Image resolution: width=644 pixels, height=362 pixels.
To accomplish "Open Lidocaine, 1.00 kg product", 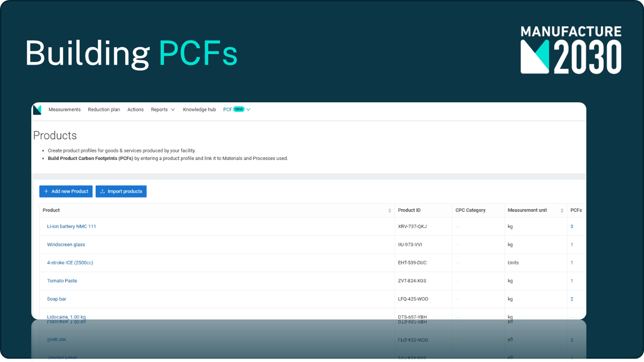I will click(x=66, y=317).
